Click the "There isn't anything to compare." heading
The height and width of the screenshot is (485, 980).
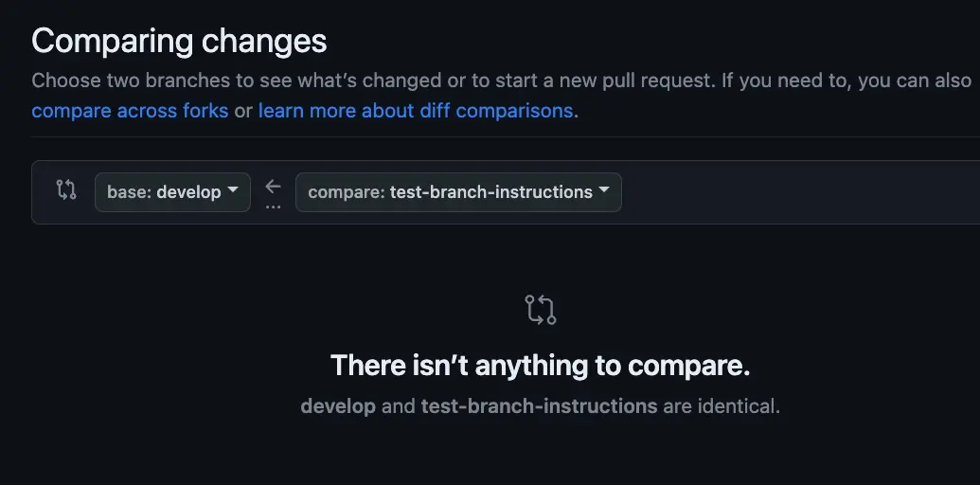tap(540, 365)
